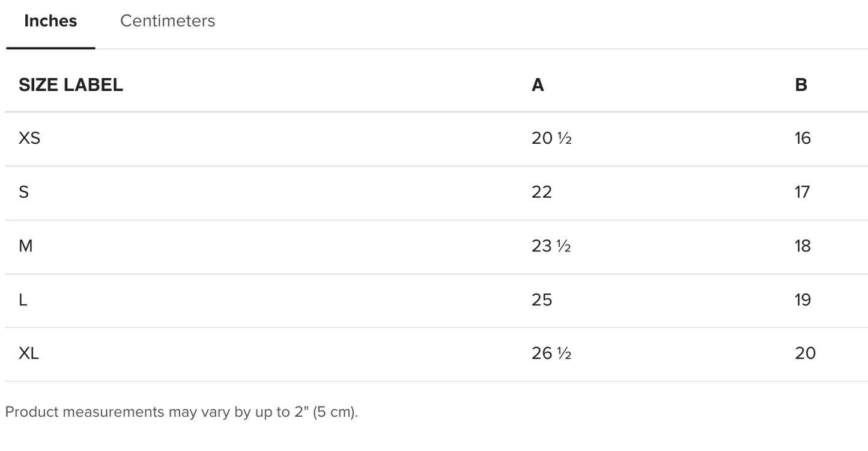Select the M size row label
This screenshot has height=451, width=868.
[26, 246]
